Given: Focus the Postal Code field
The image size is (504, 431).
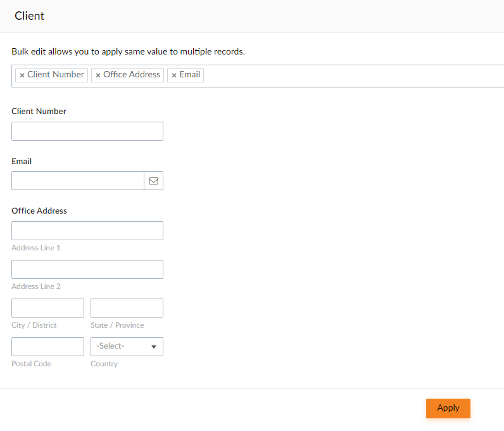Looking at the screenshot, I should [47, 347].
